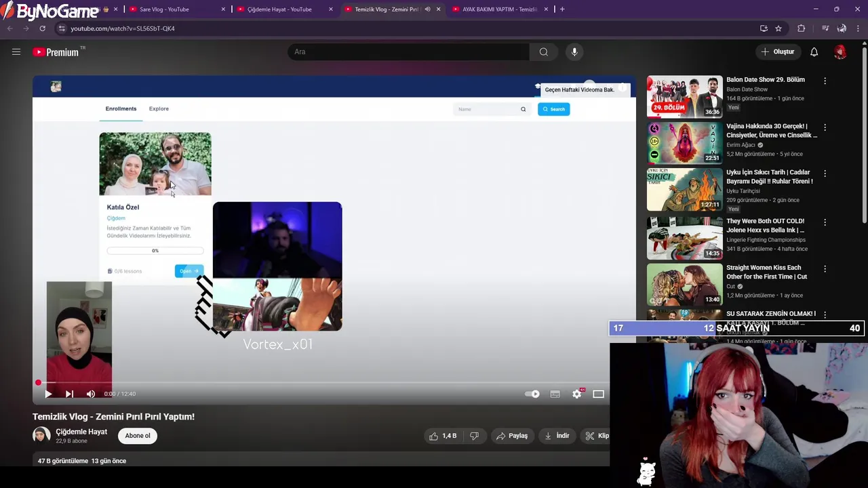Image resolution: width=868 pixels, height=488 pixels.
Task: Open site information icon in address bar
Action: coord(62,28)
